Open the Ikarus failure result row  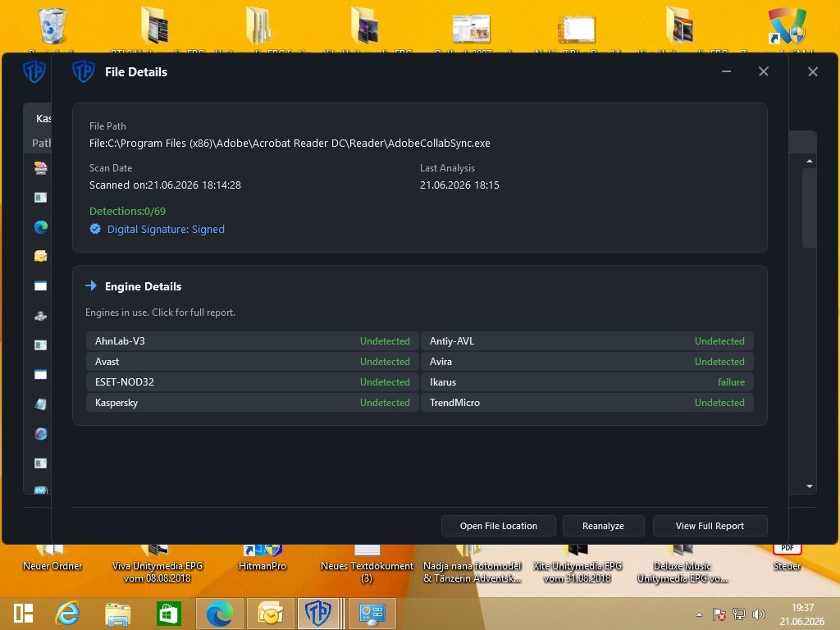coord(587,382)
